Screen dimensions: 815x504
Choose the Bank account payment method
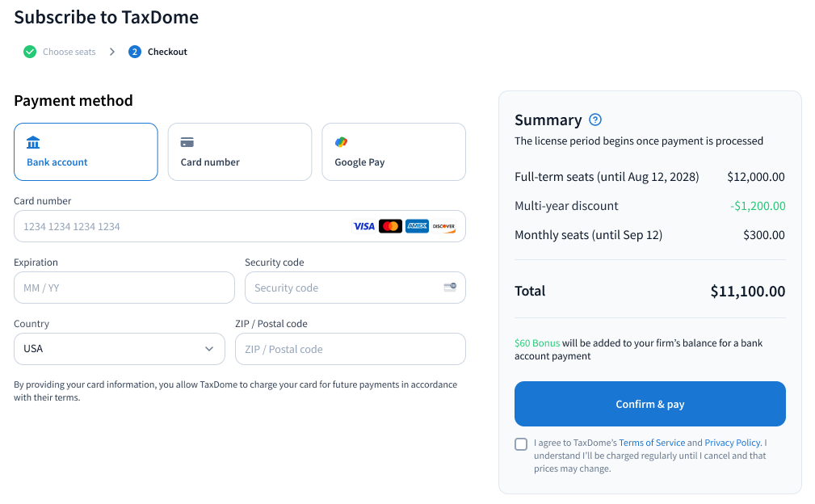[x=86, y=152]
